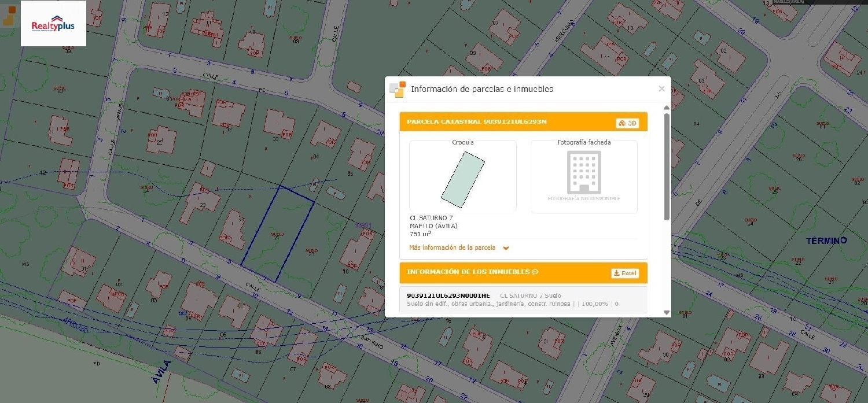Image resolution: width=868 pixels, height=403 pixels.
Task: Click the Parcela Catastral 9039121UL6293N header
Action: pyautogui.click(x=476, y=122)
